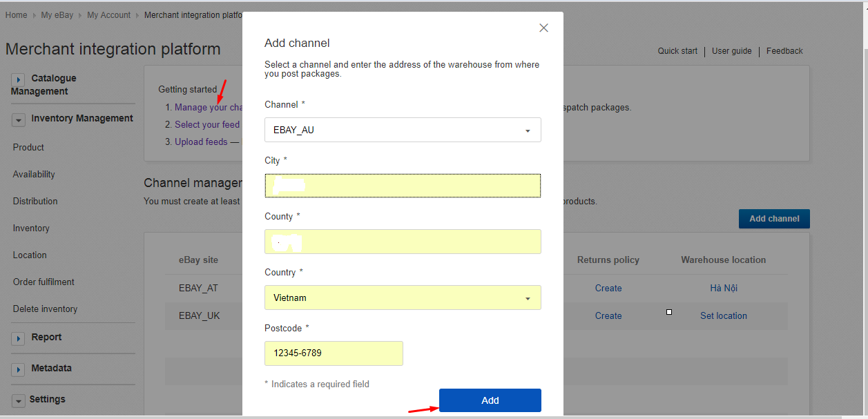Click Create returns policy for EBAY_UK
868x419 pixels.
tap(608, 316)
